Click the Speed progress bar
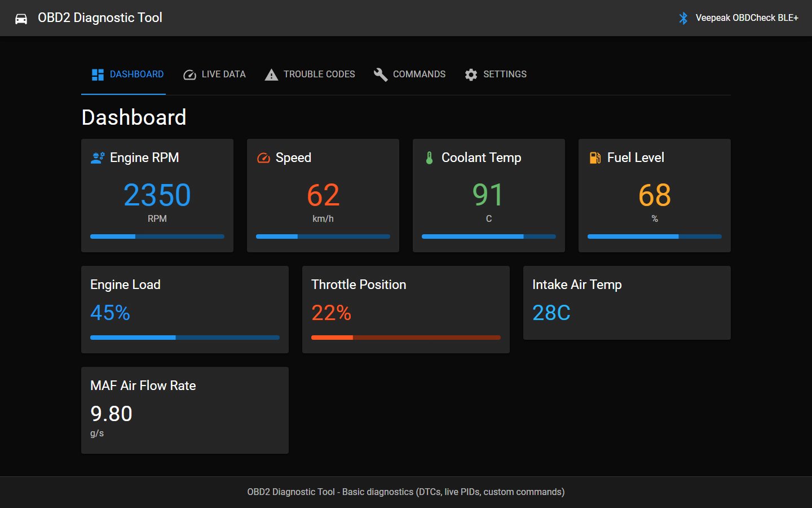 [323, 237]
